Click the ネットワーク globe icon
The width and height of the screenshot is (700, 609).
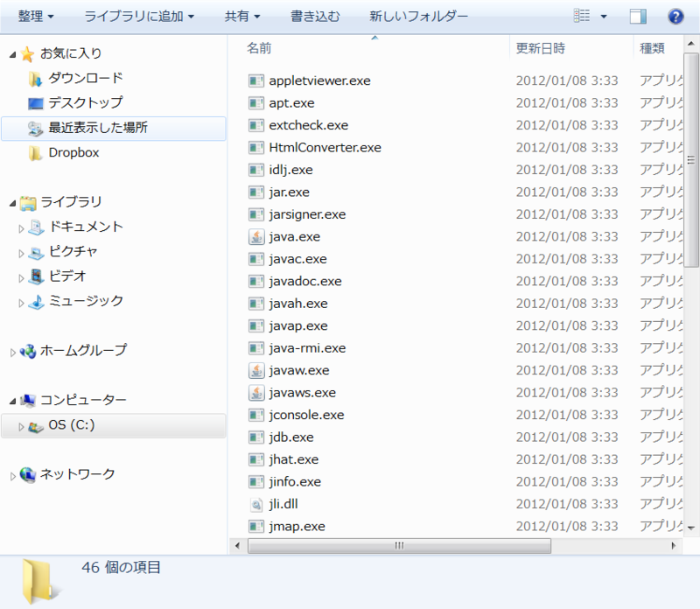[x=28, y=474]
